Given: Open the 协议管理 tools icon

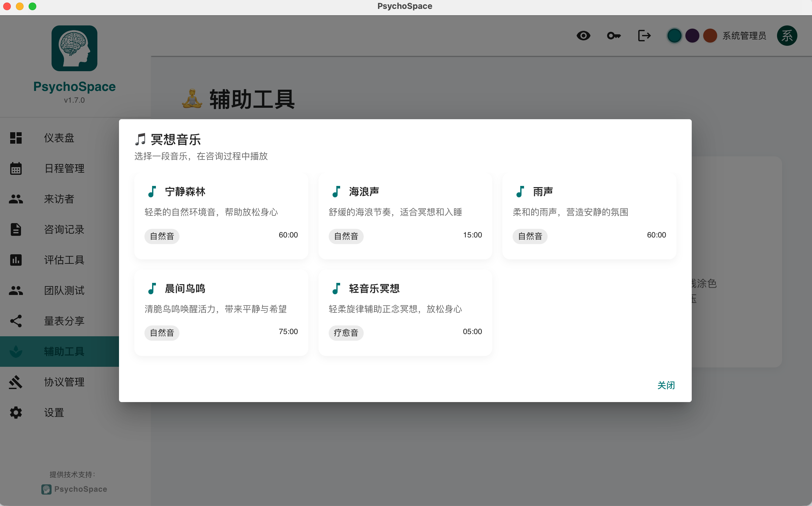Looking at the screenshot, I should point(16,382).
